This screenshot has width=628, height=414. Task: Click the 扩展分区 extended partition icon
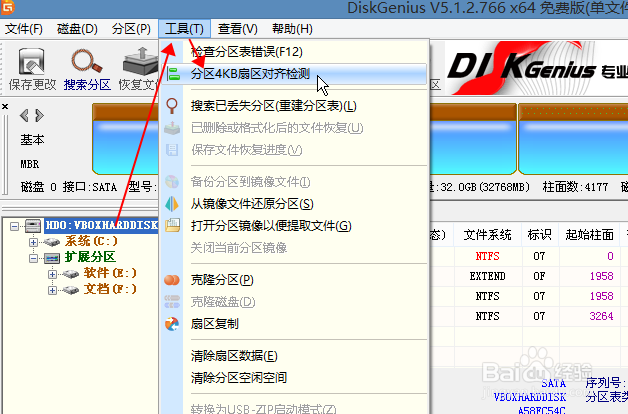click(x=52, y=258)
